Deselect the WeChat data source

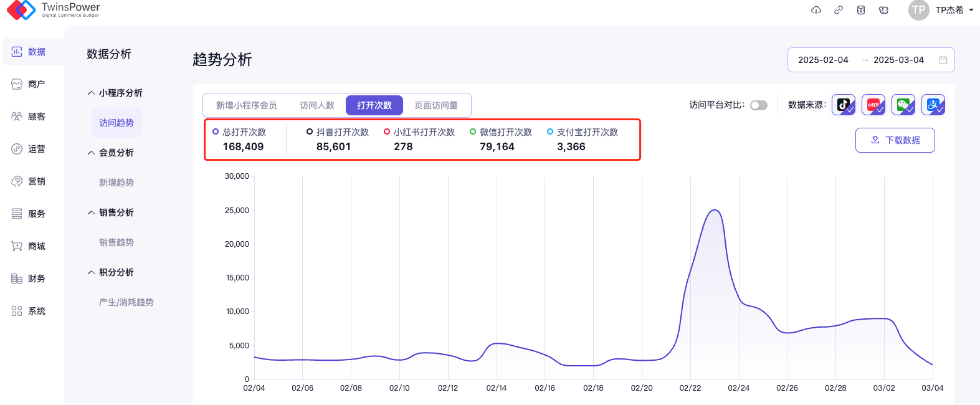[x=903, y=105]
